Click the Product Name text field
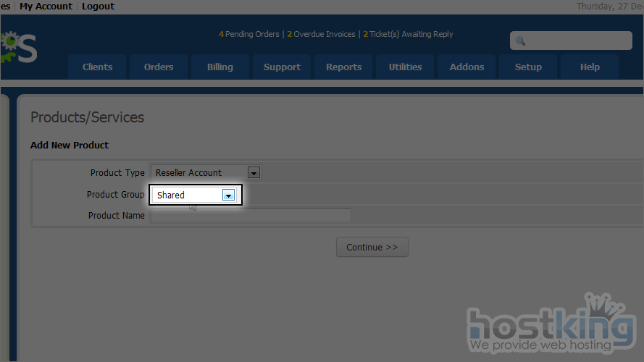Viewport: 644px width, 362px height. (x=251, y=216)
